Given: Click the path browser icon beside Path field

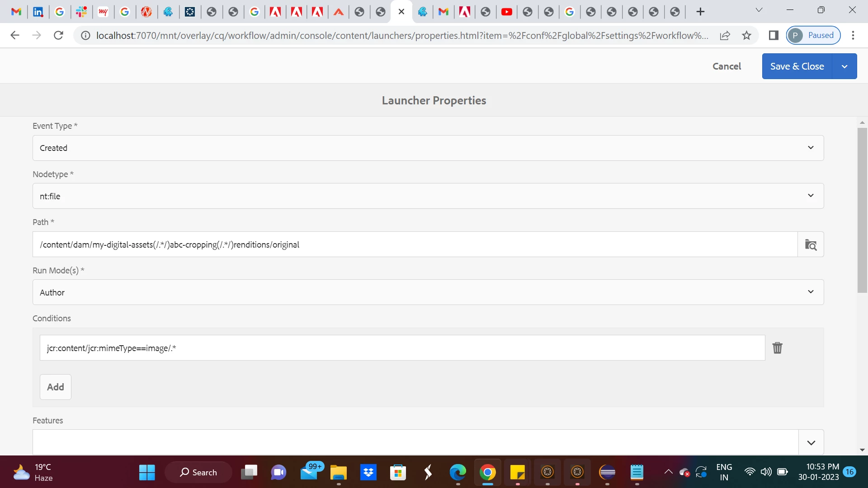Looking at the screenshot, I should point(811,244).
